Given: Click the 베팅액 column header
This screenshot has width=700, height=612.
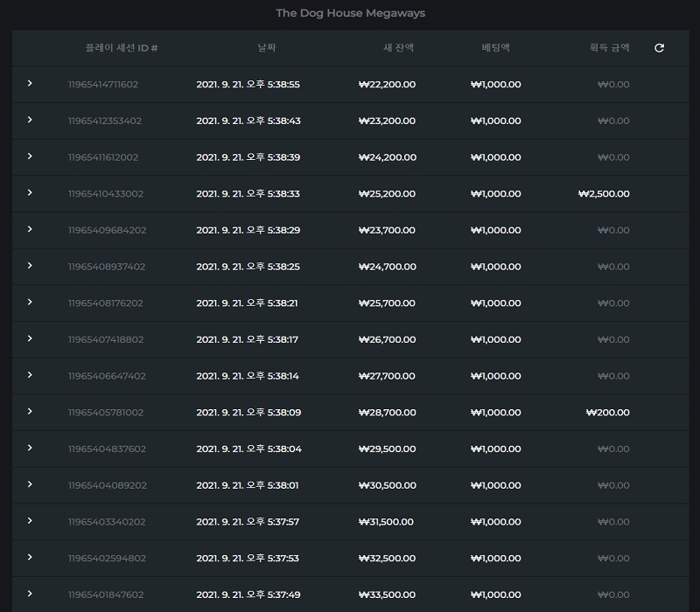Looking at the screenshot, I should [495, 47].
